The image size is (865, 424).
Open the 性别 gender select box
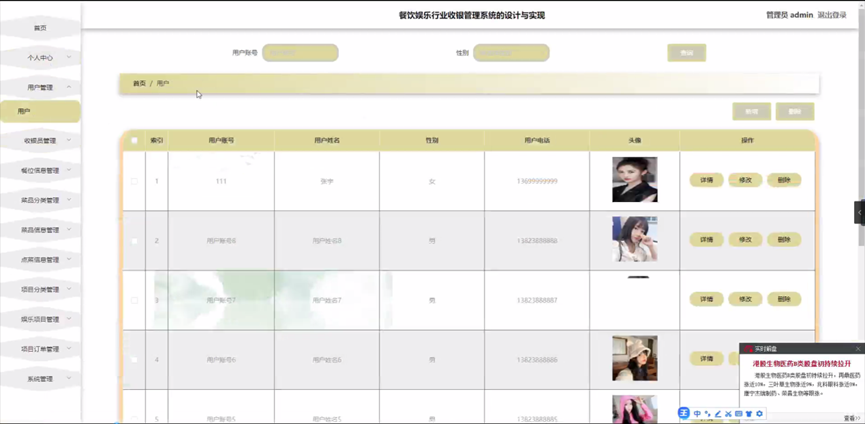[511, 53]
